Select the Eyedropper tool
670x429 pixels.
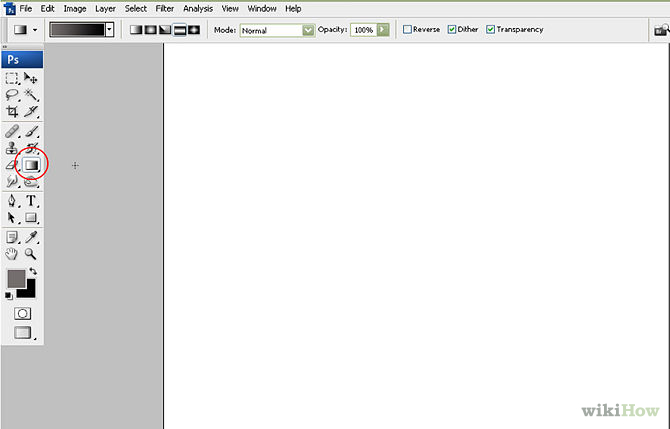pos(30,237)
